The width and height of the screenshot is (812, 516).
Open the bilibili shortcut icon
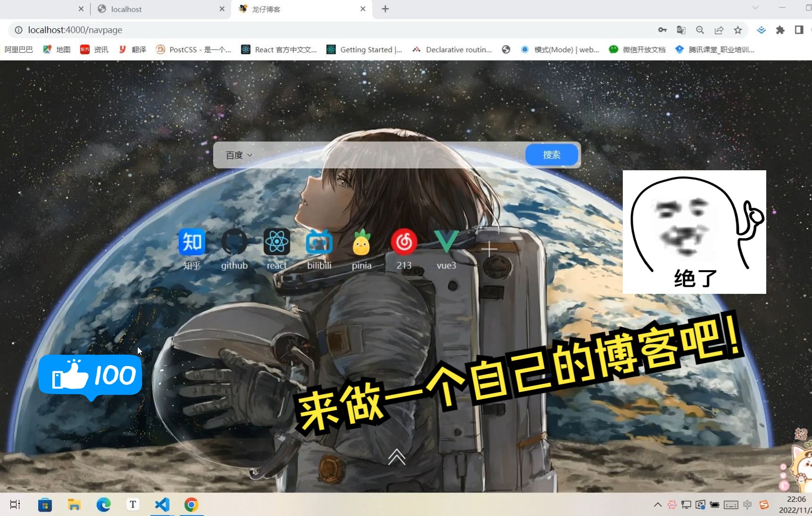tap(319, 242)
